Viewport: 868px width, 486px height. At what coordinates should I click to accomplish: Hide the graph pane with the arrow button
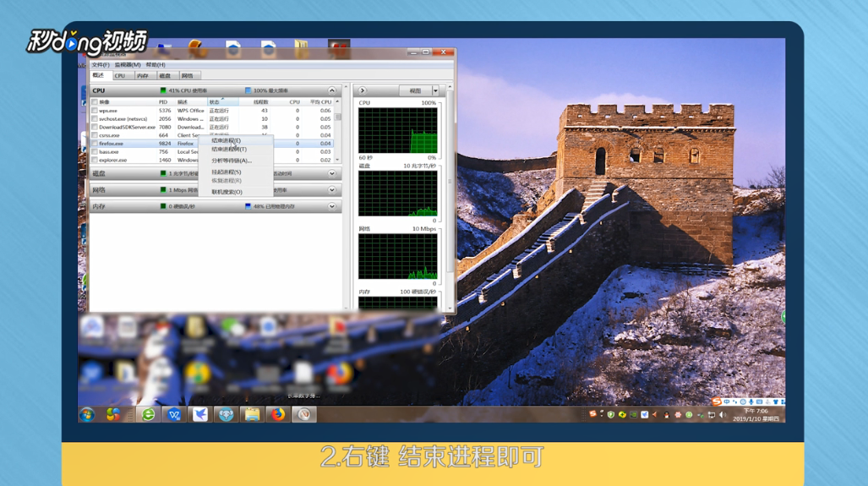362,90
